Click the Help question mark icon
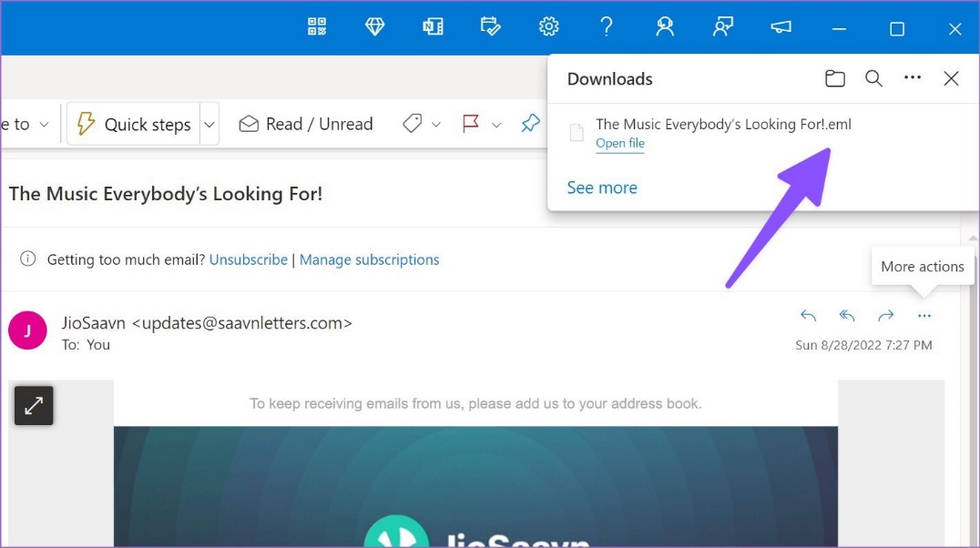The image size is (980, 548). click(607, 27)
